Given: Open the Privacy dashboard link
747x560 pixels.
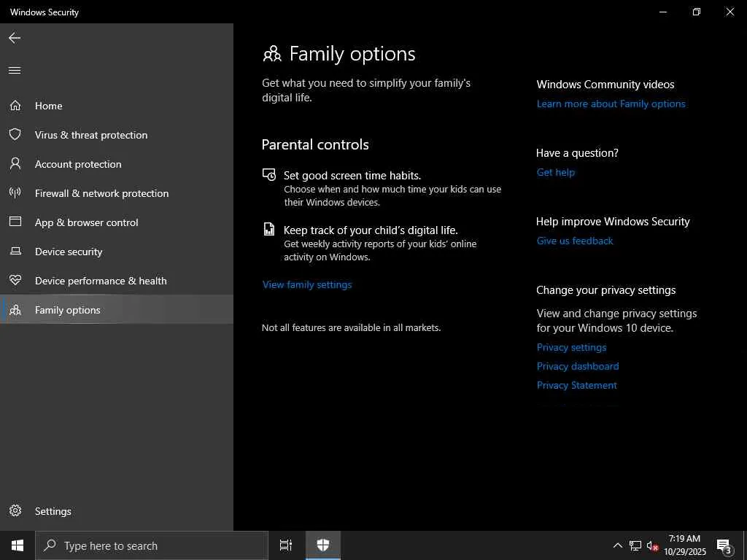Looking at the screenshot, I should point(578,366).
